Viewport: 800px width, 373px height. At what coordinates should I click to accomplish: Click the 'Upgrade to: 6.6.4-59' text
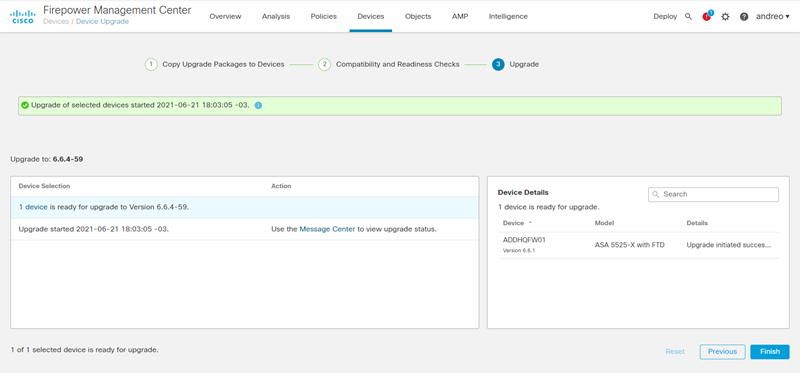pos(46,159)
